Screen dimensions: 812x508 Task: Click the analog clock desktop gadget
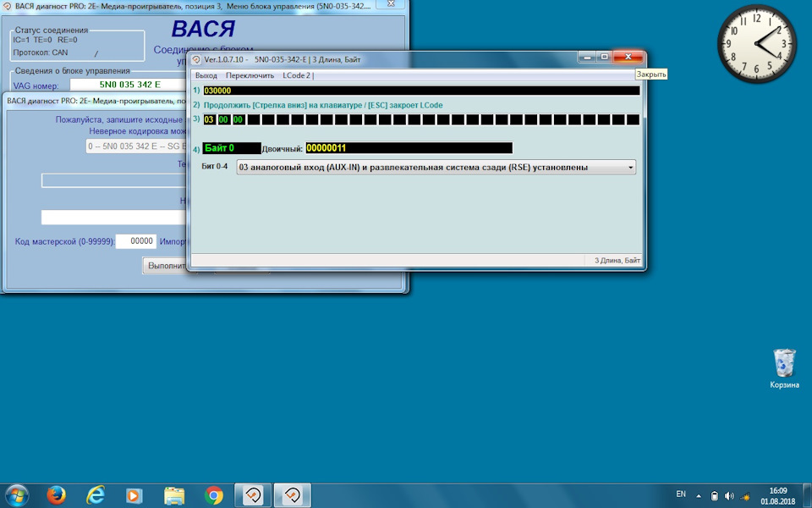756,43
